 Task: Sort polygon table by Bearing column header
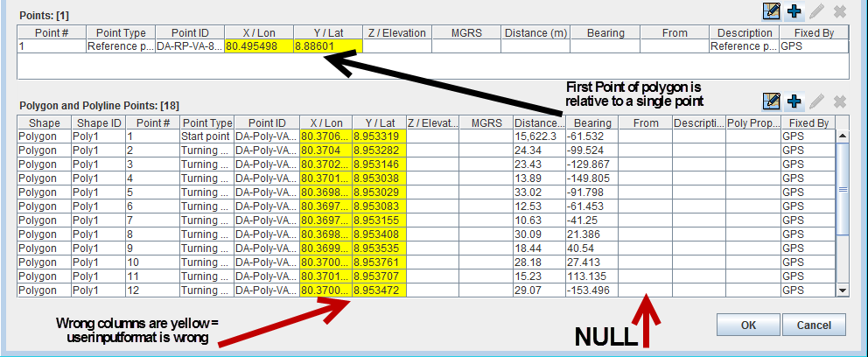[591, 123]
